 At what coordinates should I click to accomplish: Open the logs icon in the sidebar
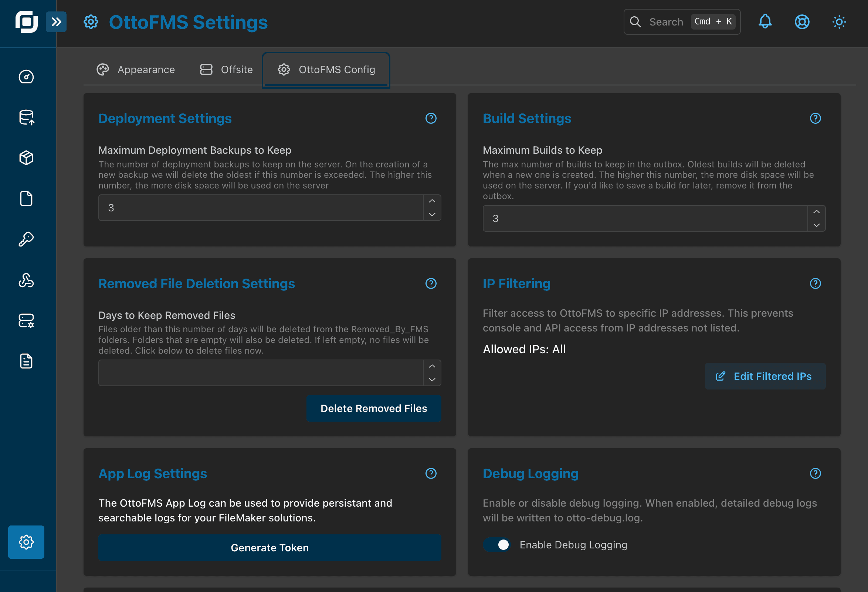[x=26, y=361]
